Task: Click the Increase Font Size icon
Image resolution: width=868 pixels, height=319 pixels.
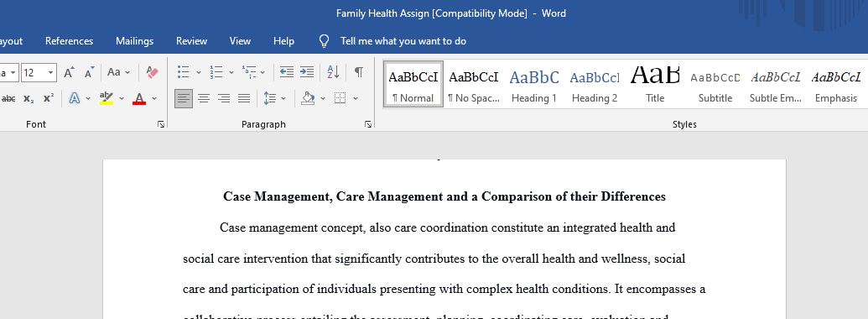Action: [x=69, y=72]
